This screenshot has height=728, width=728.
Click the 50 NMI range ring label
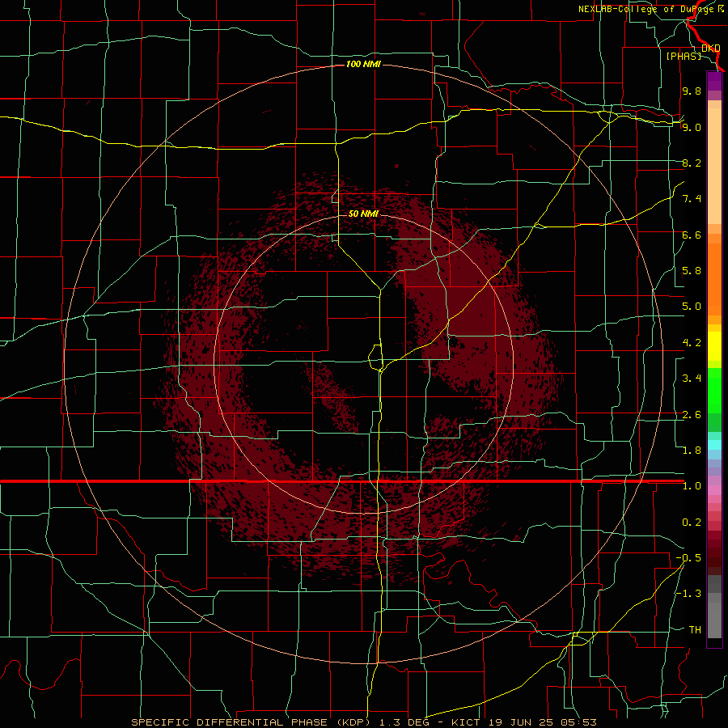point(363,214)
